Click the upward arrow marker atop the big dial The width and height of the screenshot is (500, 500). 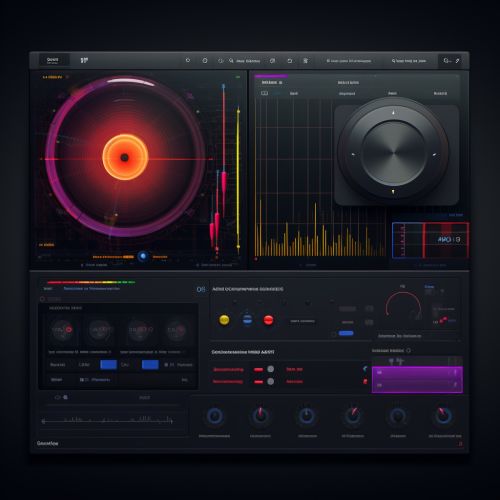pos(393,113)
